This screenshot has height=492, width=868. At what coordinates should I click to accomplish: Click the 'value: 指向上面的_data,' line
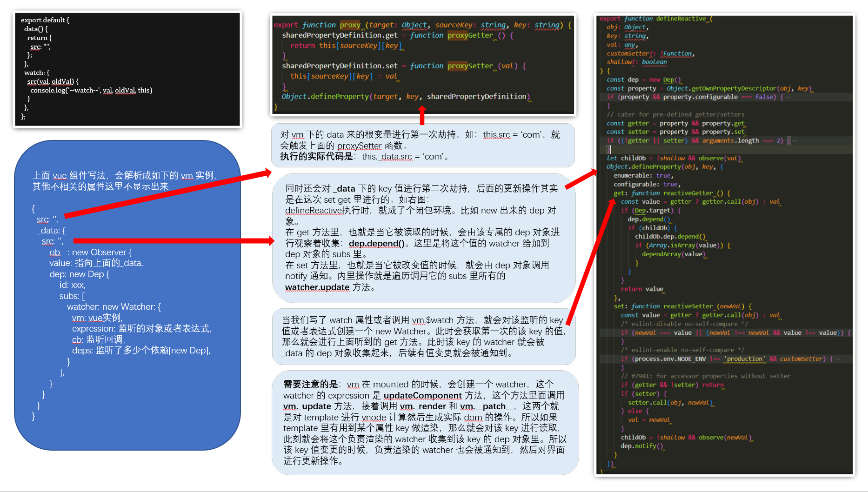point(96,263)
